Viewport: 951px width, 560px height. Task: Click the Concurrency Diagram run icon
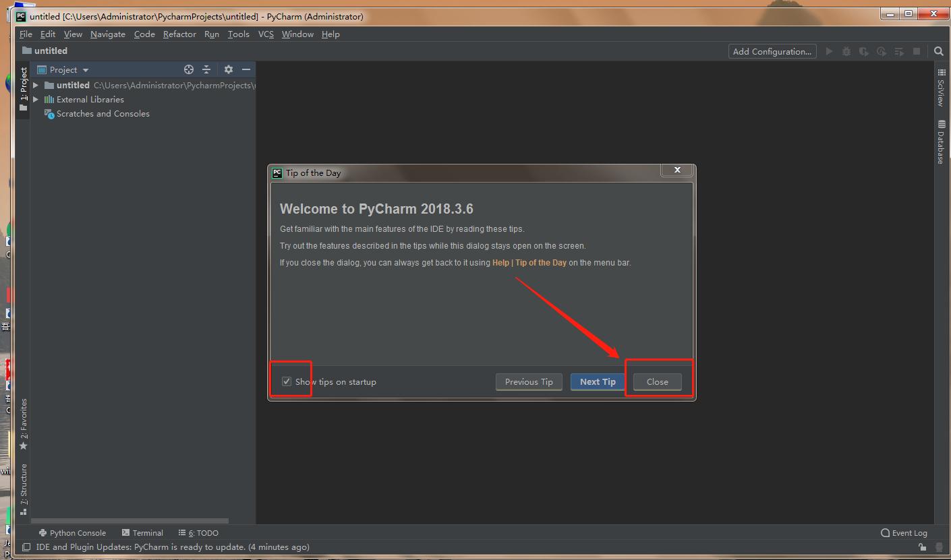click(x=899, y=51)
